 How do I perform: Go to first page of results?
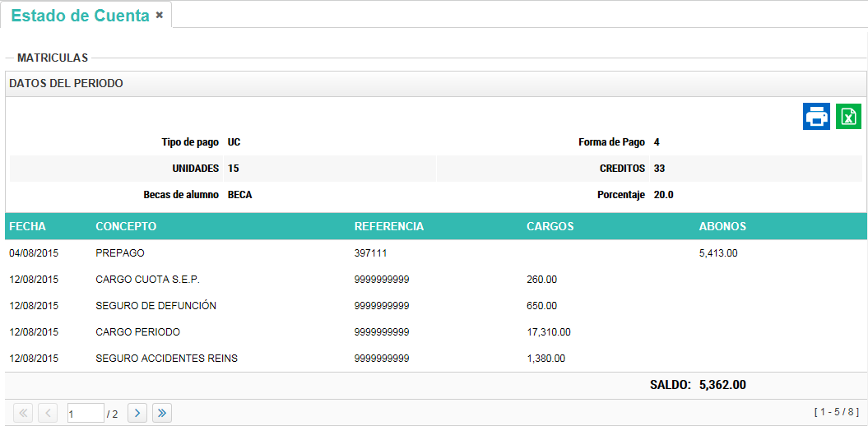tap(23, 413)
